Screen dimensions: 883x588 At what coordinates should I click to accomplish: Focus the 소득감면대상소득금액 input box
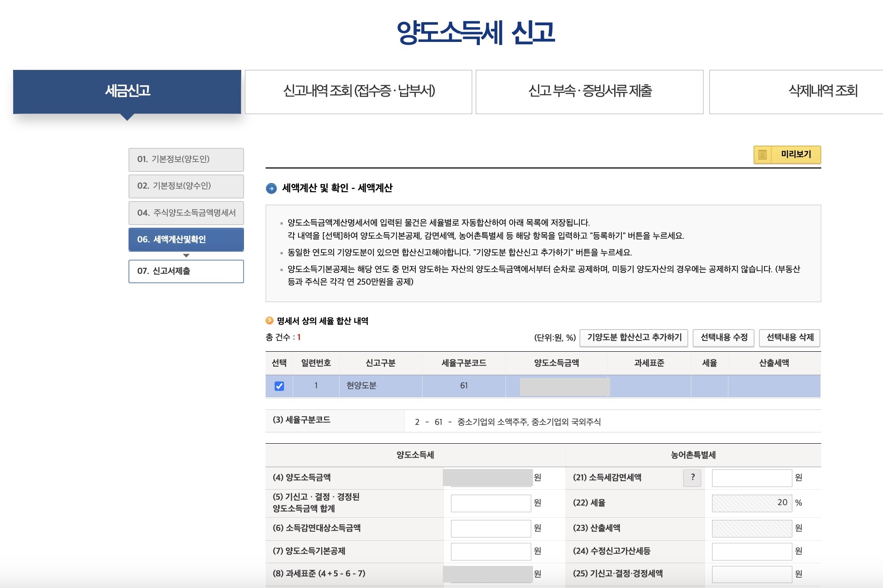click(x=491, y=528)
